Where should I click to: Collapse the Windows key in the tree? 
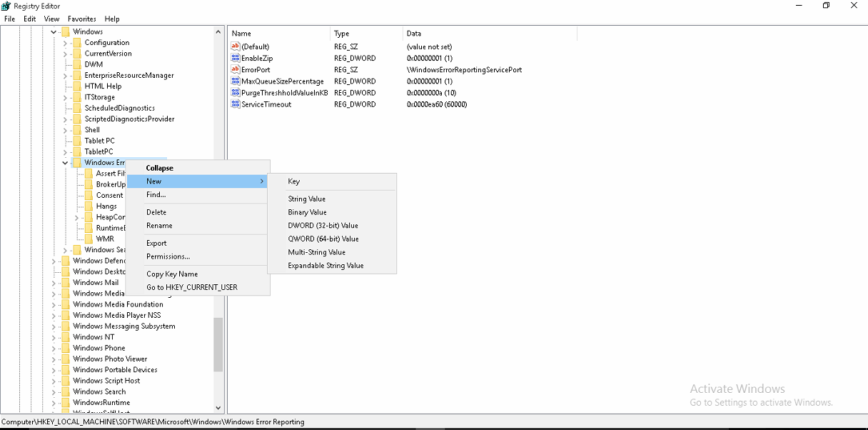coord(54,31)
